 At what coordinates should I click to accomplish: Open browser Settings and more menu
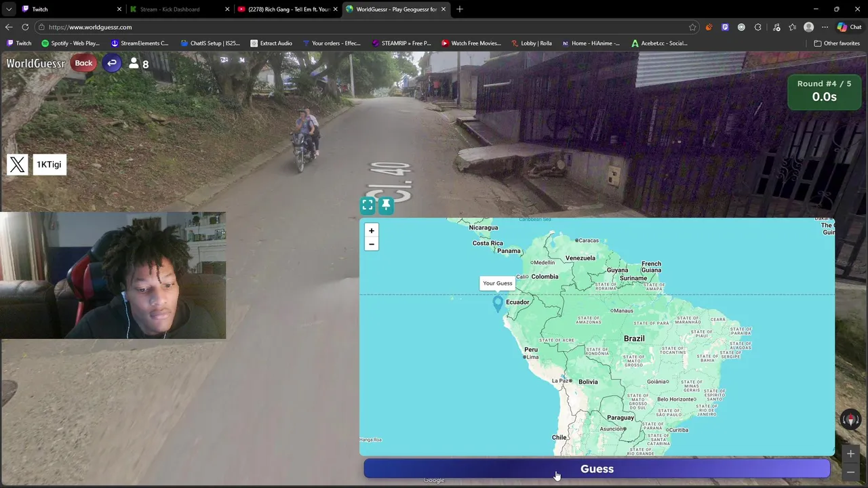(825, 27)
